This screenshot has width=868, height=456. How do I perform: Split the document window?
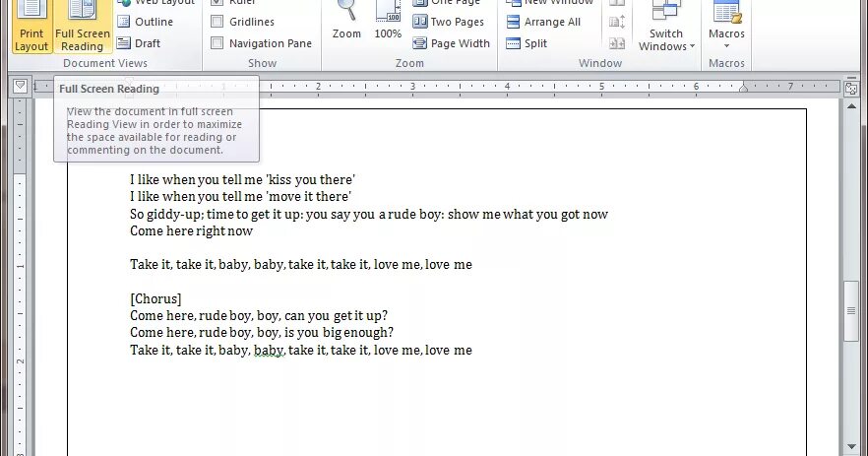[527, 43]
